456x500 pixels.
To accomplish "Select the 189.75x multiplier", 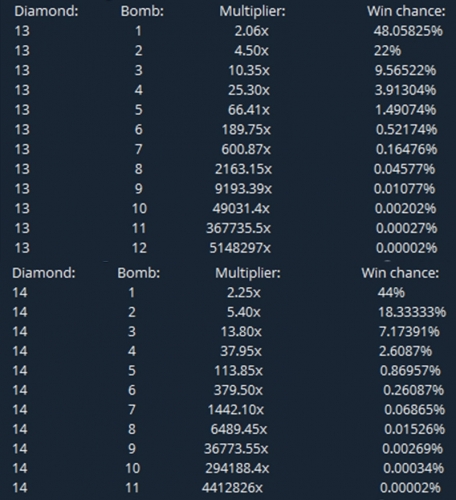I will point(246,129).
